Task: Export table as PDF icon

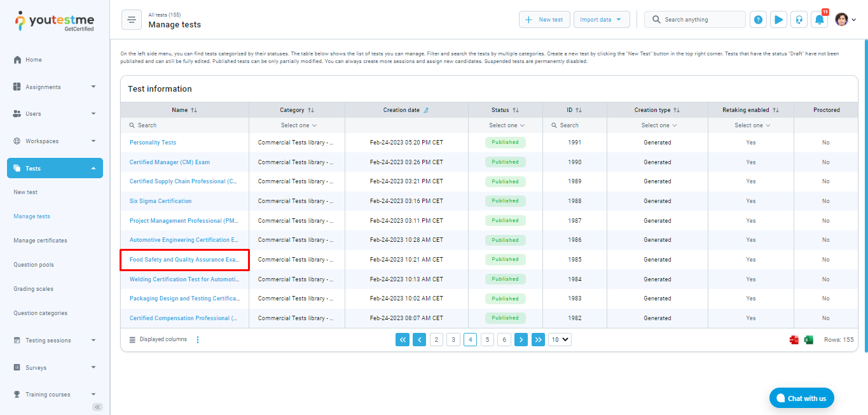Action: (x=794, y=340)
